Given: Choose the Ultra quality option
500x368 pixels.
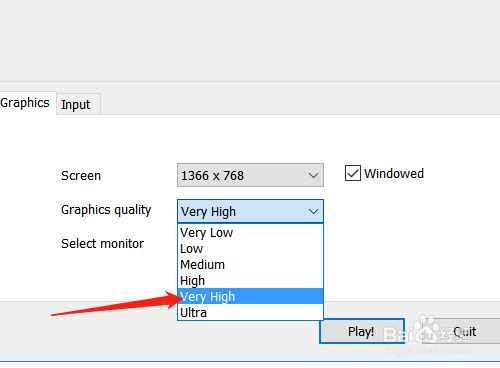Looking at the screenshot, I should pos(250,312).
